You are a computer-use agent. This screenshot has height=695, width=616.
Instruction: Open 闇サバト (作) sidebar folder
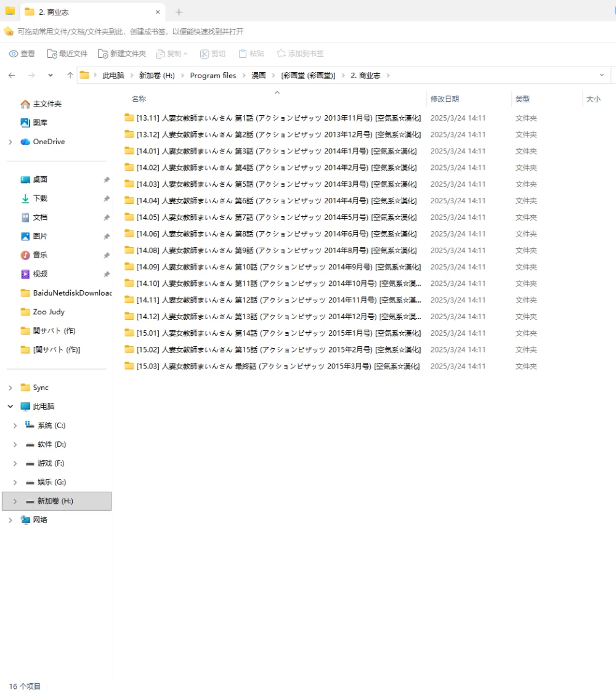coord(48,331)
